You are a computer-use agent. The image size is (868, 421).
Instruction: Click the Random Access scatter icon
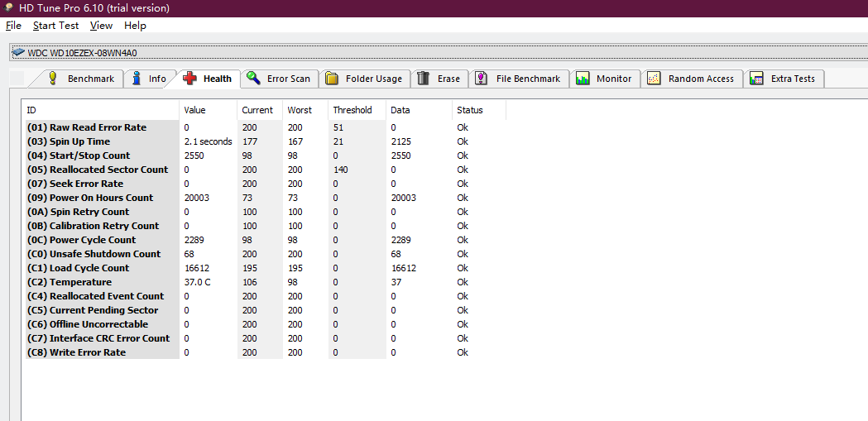click(654, 79)
